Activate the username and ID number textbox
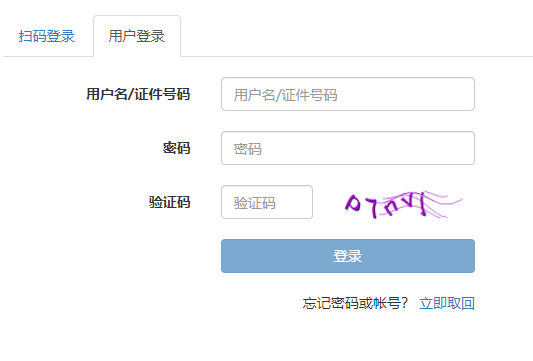This screenshot has height=361, width=533. pyautogui.click(x=348, y=94)
